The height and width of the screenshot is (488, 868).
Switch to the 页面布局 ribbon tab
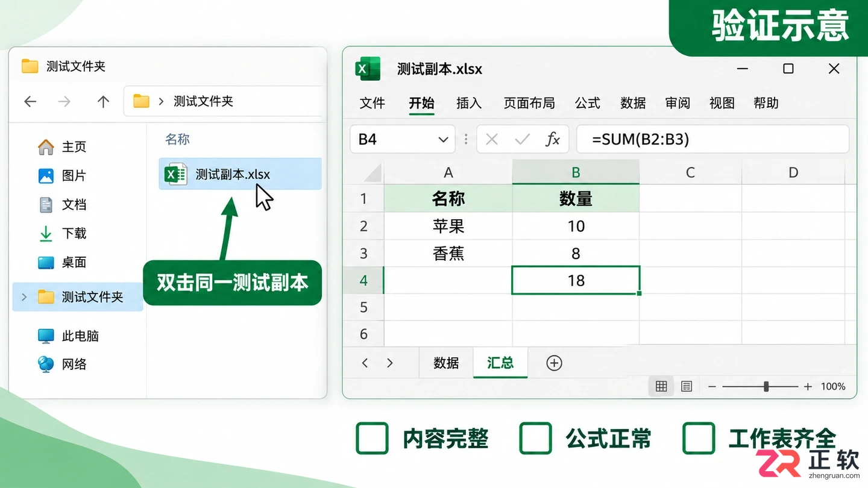point(529,103)
